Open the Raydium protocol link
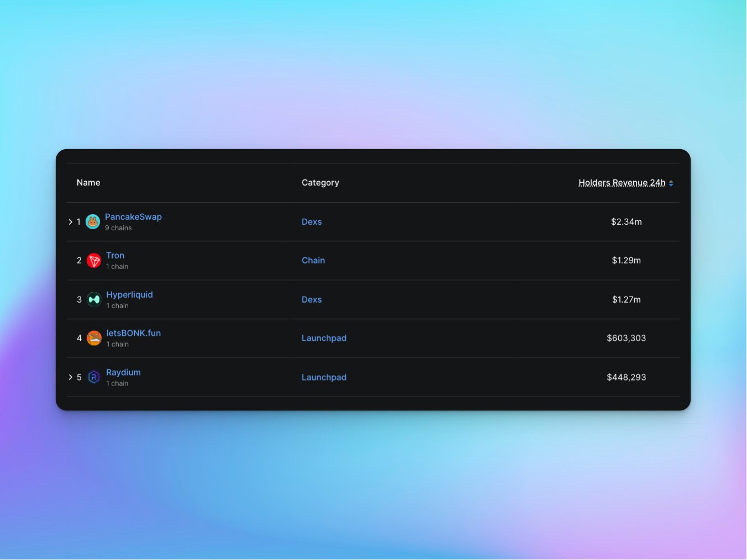Viewport: 747px width, 560px height. point(123,373)
